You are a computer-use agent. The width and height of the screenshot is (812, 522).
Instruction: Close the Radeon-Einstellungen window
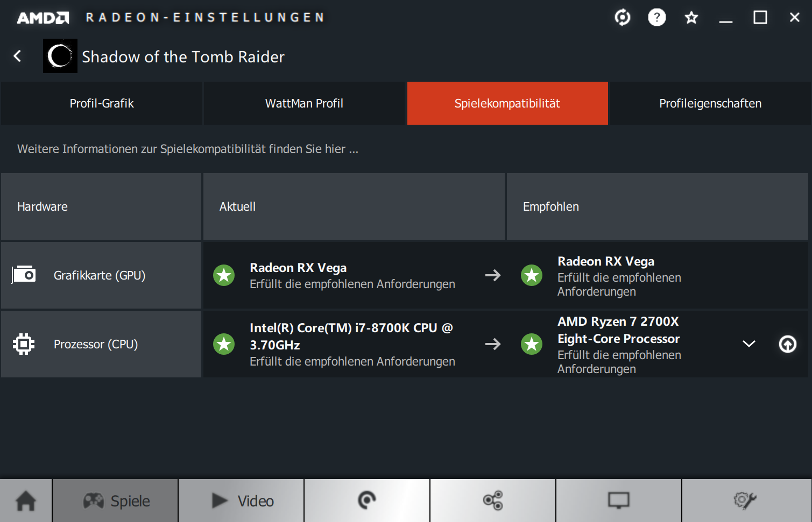click(x=795, y=18)
